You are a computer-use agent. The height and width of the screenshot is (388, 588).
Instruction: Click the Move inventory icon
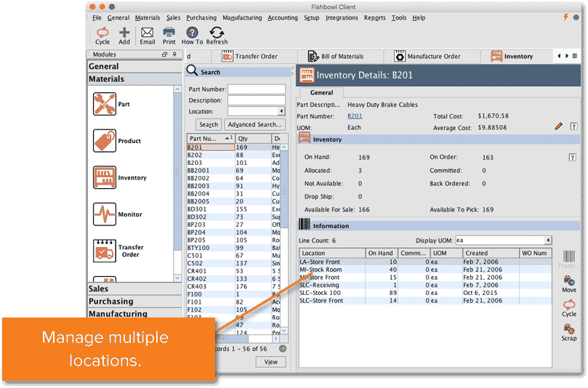[569, 284]
